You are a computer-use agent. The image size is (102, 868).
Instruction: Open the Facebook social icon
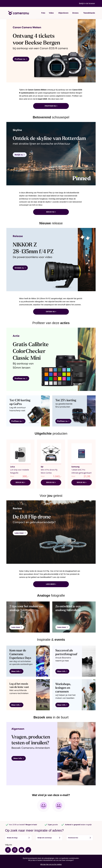(x=8, y=850)
